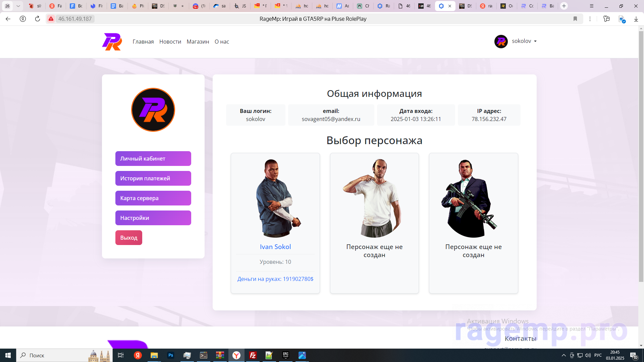This screenshot has height=362, width=644.
Task: Close the active browser tab
Action: (x=450, y=6)
